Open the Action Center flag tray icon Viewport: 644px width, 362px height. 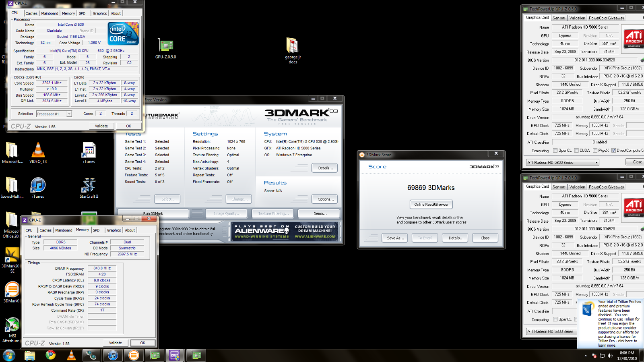(594, 356)
